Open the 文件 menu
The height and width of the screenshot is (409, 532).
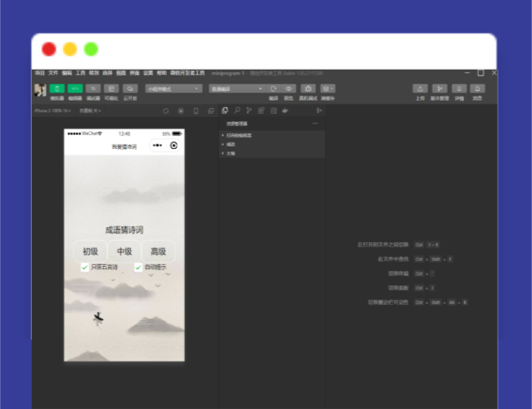pyautogui.click(x=52, y=73)
